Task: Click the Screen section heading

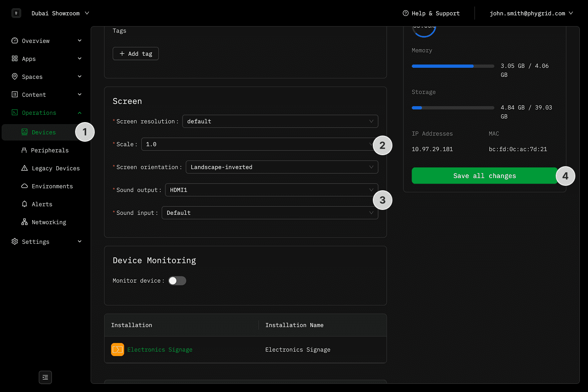Action: [127, 101]
